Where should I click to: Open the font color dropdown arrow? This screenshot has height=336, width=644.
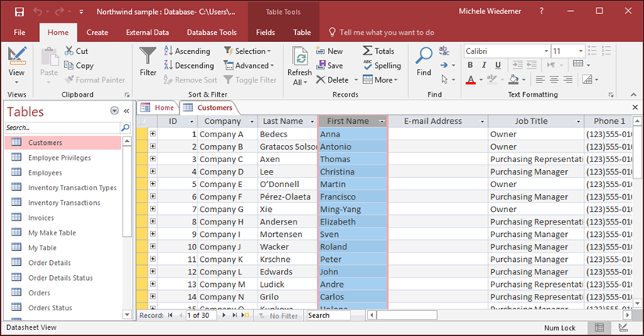(481, 80)
